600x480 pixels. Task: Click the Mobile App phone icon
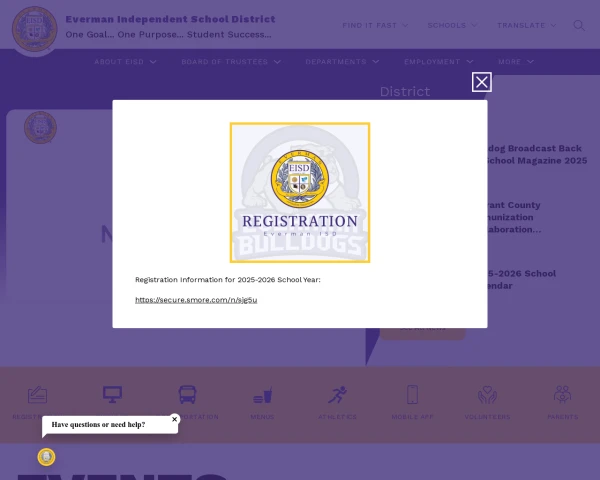[412, 395]
